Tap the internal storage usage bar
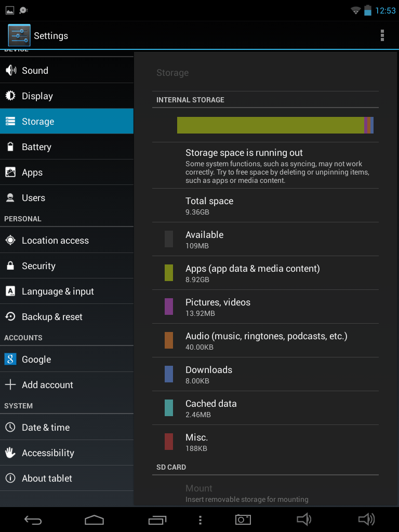The width and height of the screenshot is (399, 532). tap(275, 125)
